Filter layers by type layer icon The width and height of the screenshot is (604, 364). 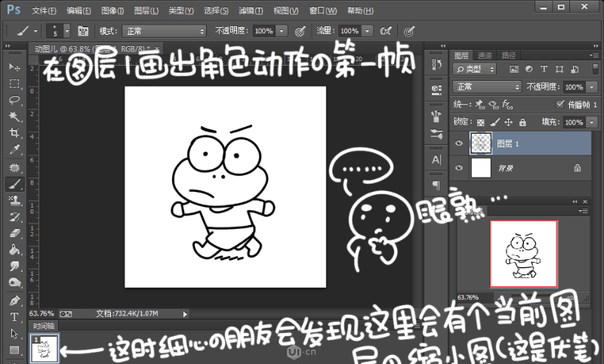(x=544, y=69)
